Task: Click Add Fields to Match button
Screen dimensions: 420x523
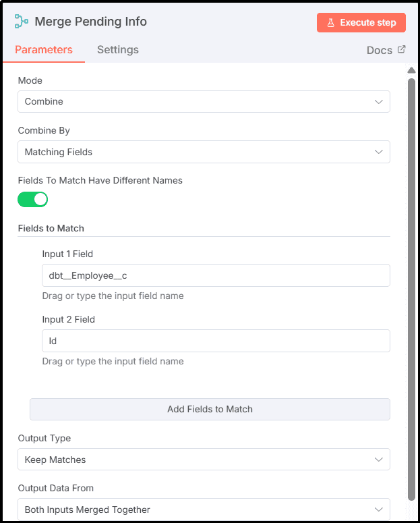Action: coord(210,409)
